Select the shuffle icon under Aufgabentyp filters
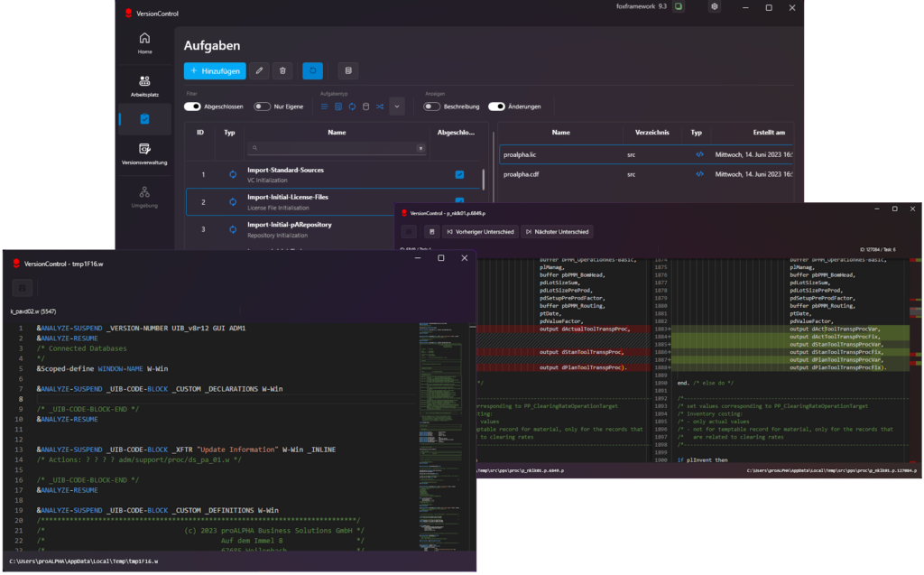Image resolution: width=924 pixels, height=575 pixels. [x=382, y=106]
